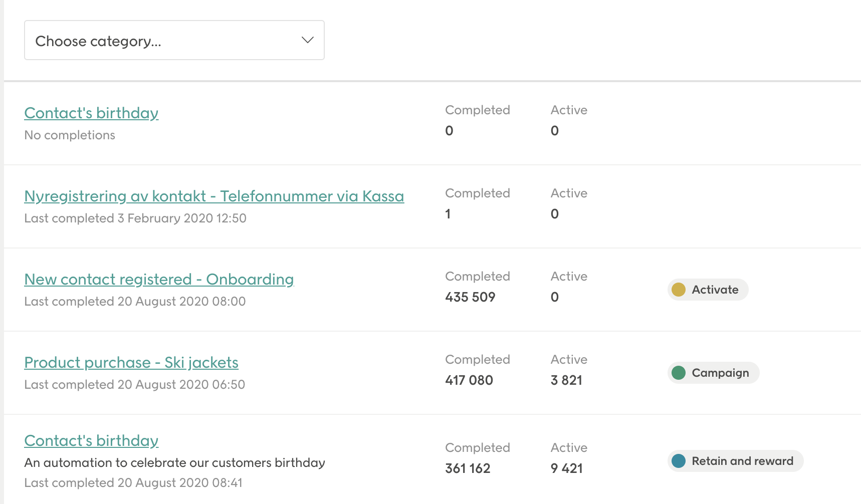The image size is (861, 504).
Task: Click the Activate category tag
Action: coord(708,290)
